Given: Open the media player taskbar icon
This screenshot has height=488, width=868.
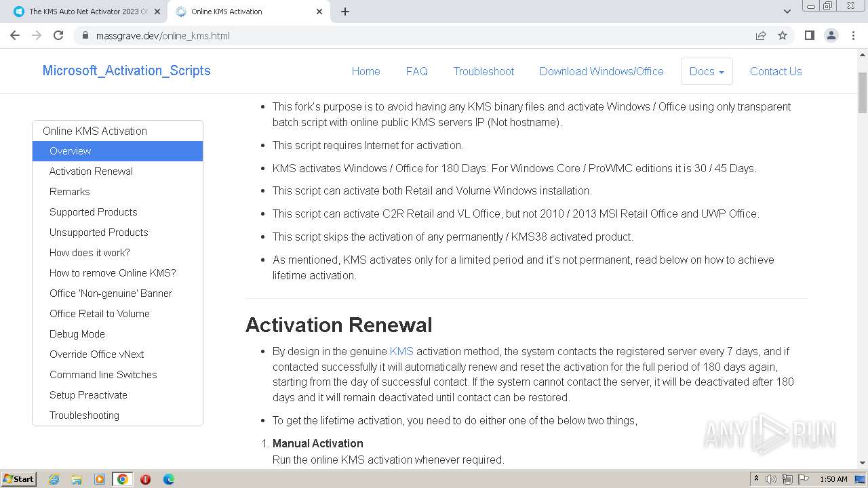Looking at the screenshot, I should (100, 479).
